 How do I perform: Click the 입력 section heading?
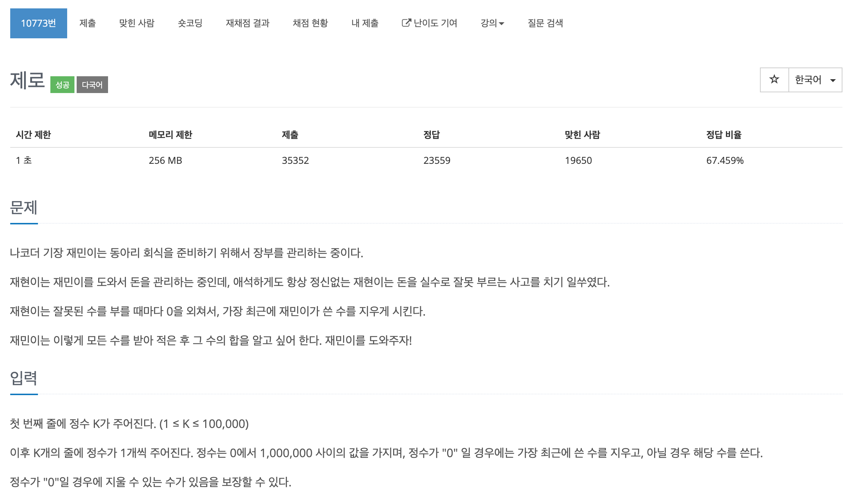pos(24,378)
